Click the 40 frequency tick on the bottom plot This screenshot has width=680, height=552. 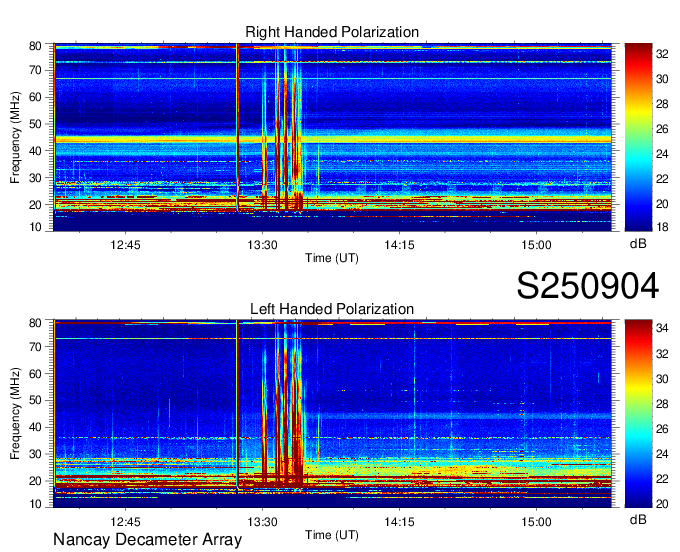(x=36, y=427)
